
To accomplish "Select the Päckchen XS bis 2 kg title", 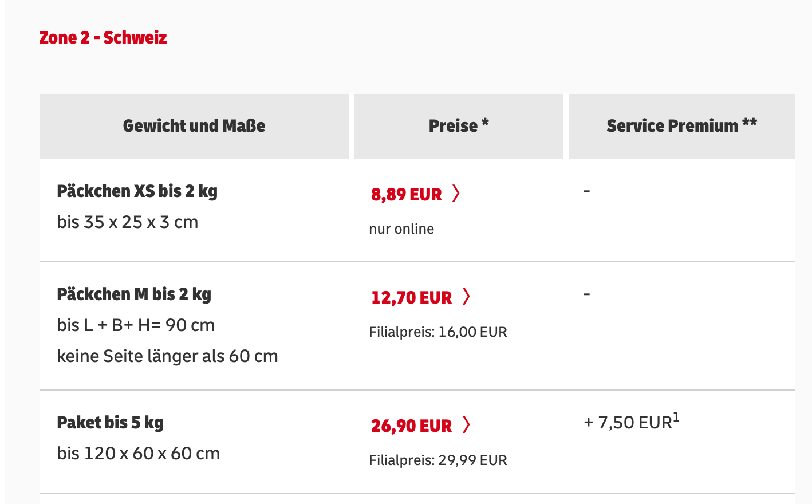I will coord(137,191).
